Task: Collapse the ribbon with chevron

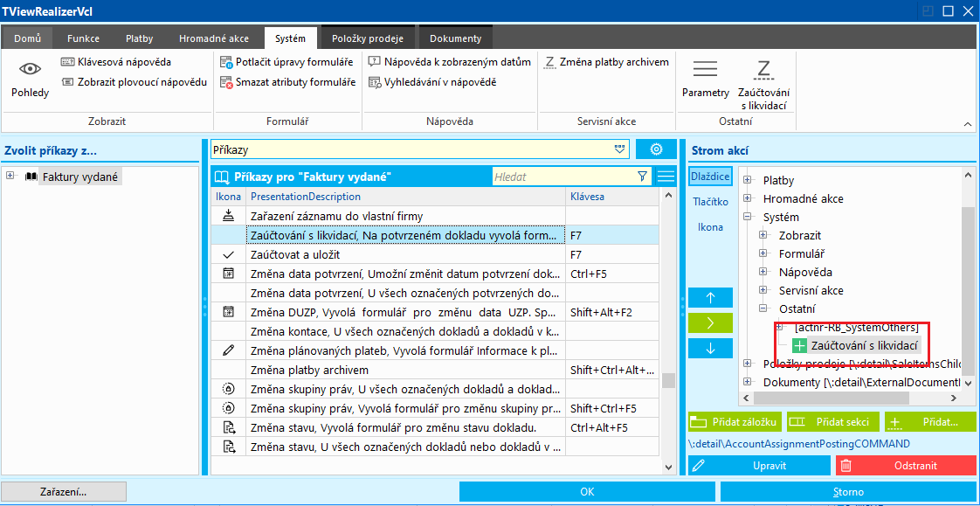Action: tap(968, 126)
